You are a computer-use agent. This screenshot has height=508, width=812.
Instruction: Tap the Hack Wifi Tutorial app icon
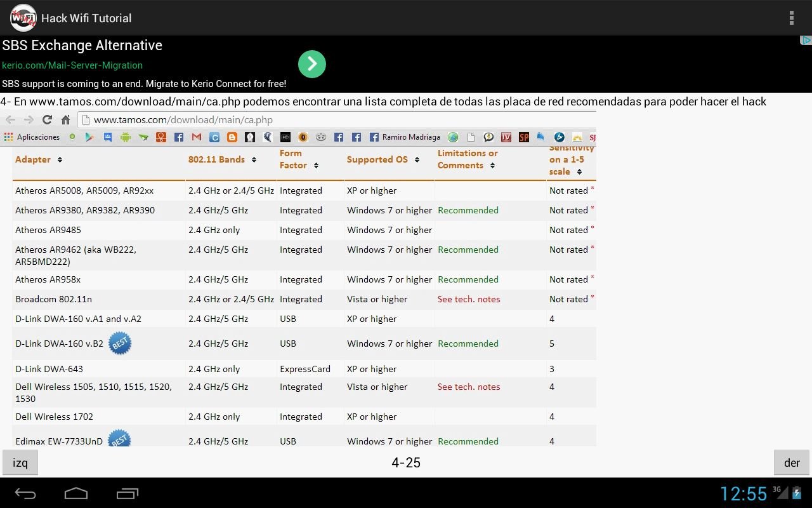[x=23, y=18]
